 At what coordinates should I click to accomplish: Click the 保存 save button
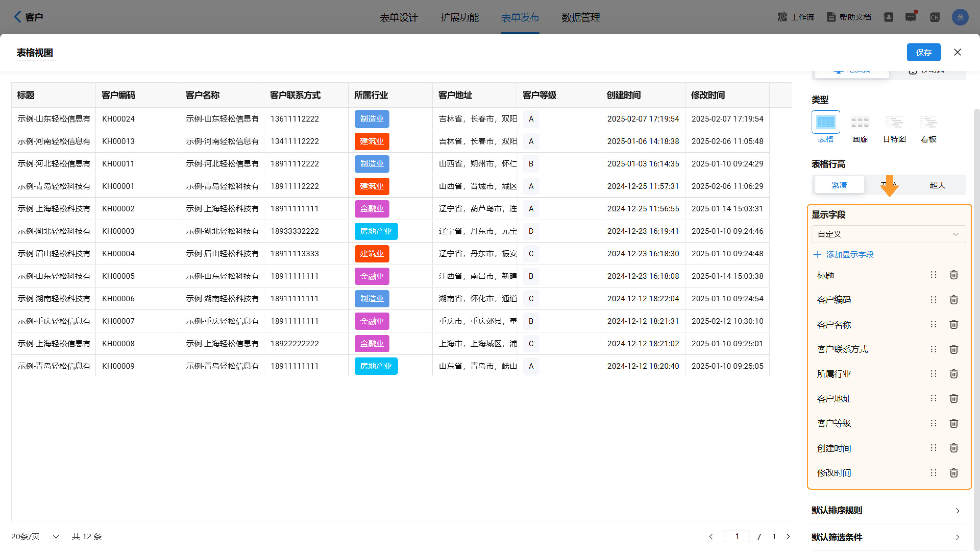pos(923,52)
